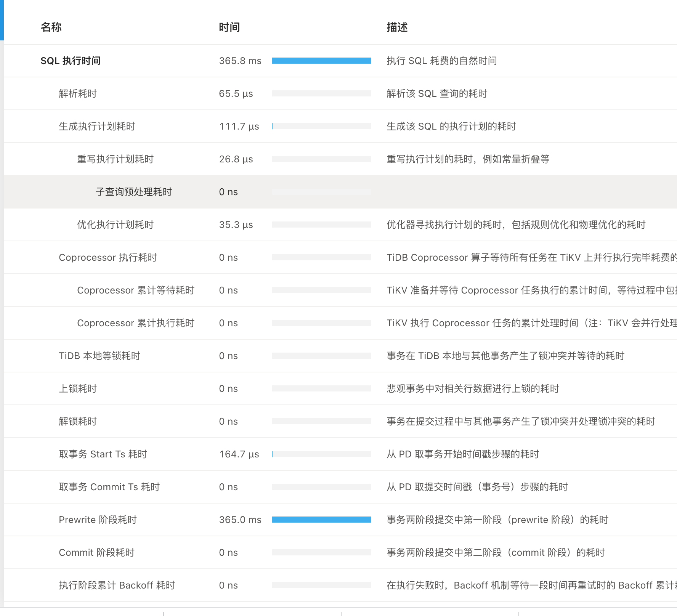Screen dimensions: 677x616
Task: Select the 重写执行计划耗时 row name
Action: 116,159
